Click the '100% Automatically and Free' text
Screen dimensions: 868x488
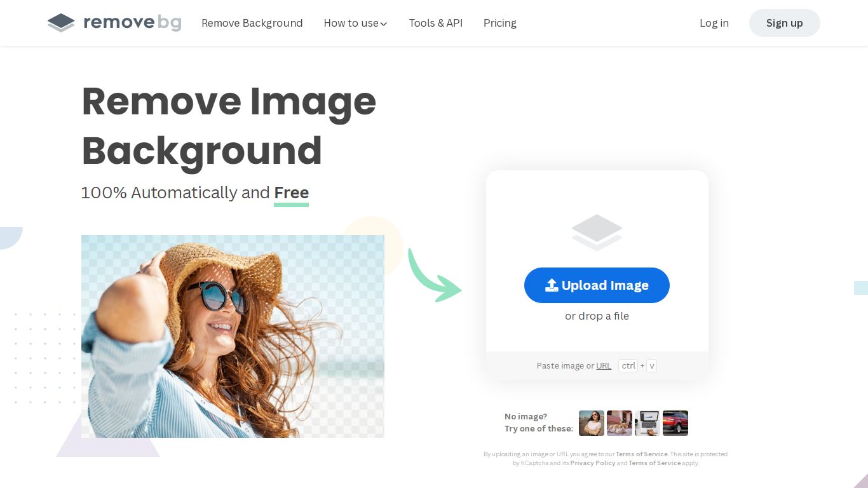point(195,193)
